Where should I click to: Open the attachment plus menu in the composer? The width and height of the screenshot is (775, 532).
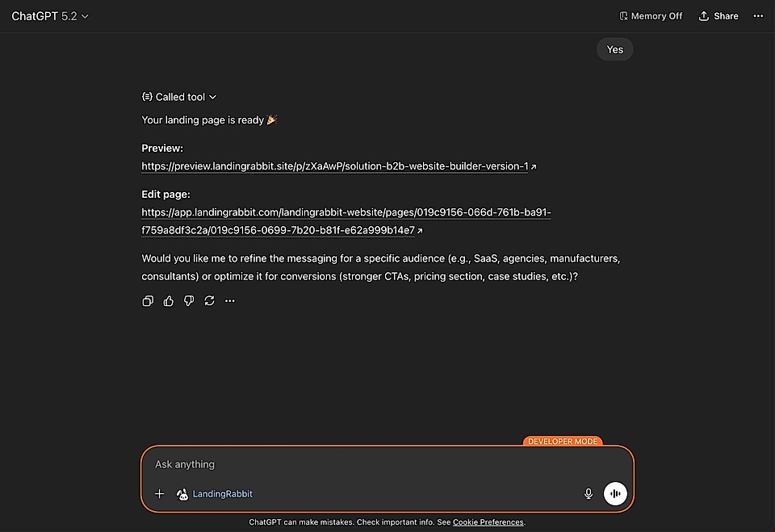pyautogui.click(x=159, y=493)
